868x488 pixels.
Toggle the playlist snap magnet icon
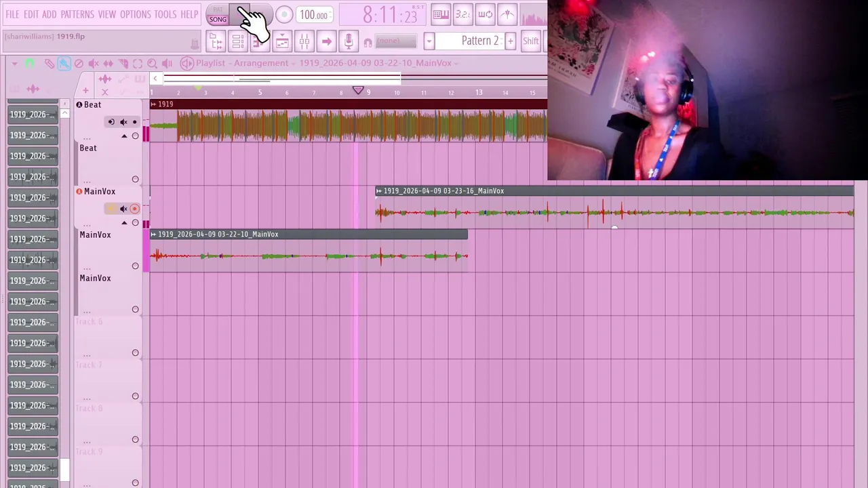(x=30, y=64)
